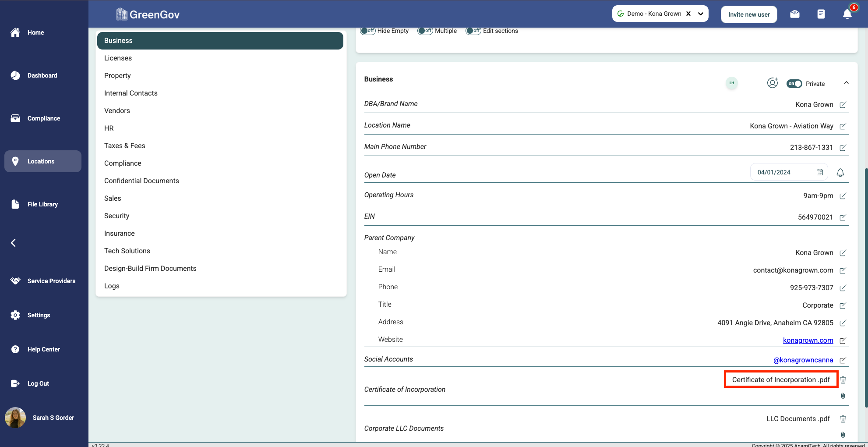
Task: Go to Locations in the sidebar
Action: pyautogui.click(x=43, y=161)
